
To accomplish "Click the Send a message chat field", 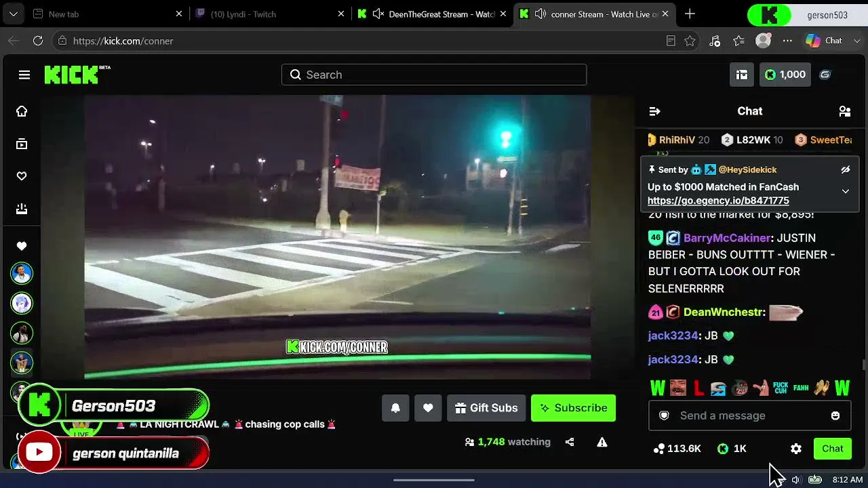I will click(x=749, y=415).
